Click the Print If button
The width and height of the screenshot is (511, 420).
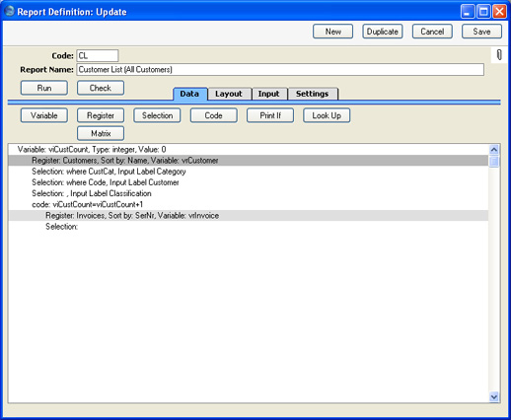point(270,115)
